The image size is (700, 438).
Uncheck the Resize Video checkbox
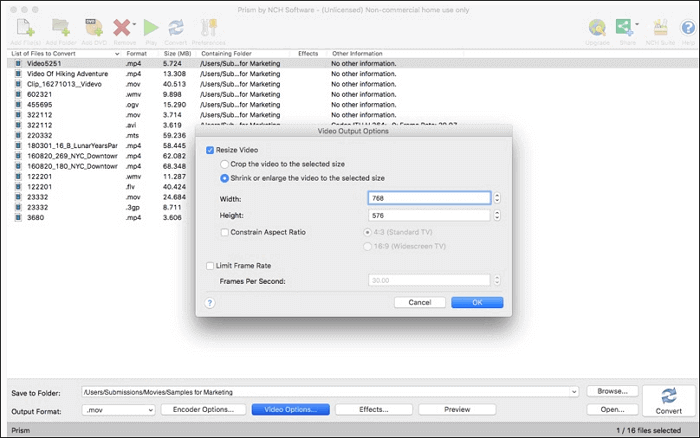(210, 149)
